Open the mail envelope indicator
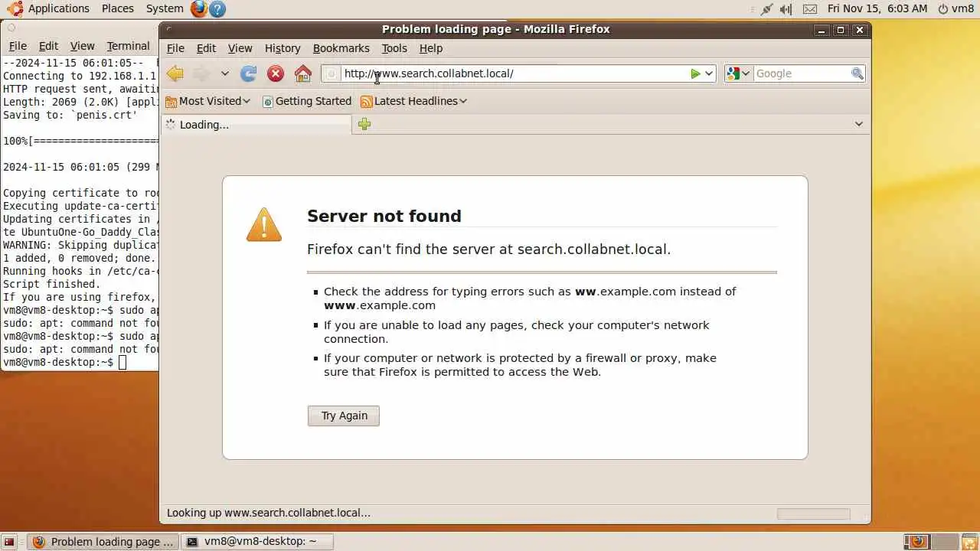This screenshot has height=551, width=980. pyautogui.click(x=810, y=8)
